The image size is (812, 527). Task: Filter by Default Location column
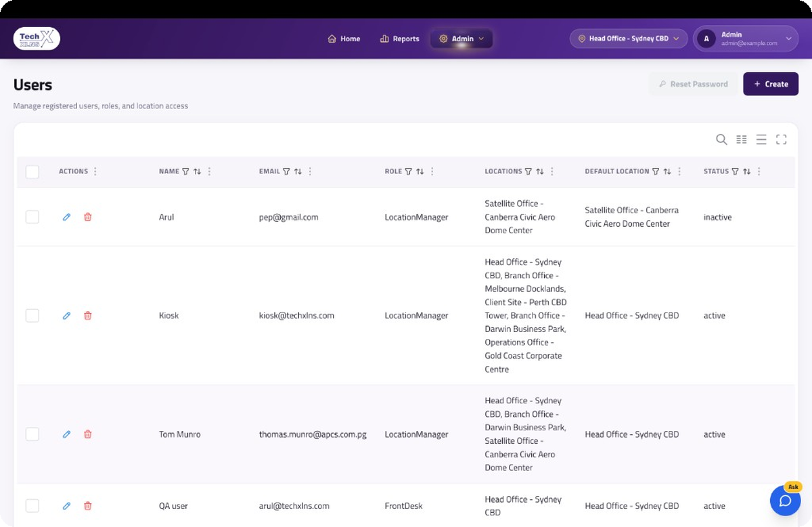click(x=655, y=172)
